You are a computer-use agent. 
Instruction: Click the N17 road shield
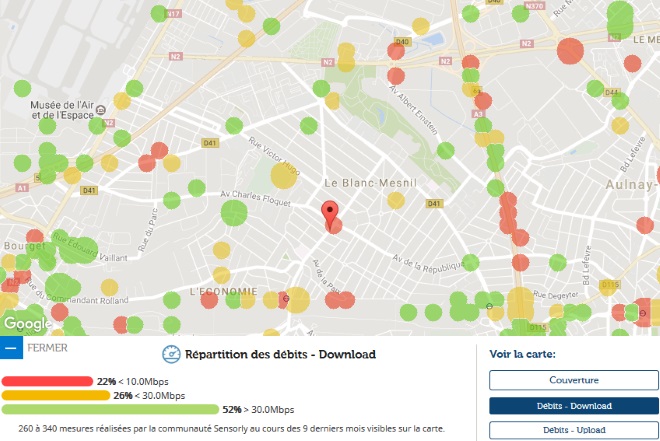[x=173, y=14]
